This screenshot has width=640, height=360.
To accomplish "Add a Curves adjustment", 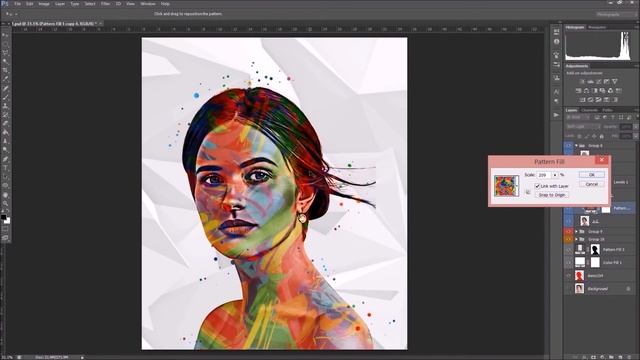I will pos(598,81).
